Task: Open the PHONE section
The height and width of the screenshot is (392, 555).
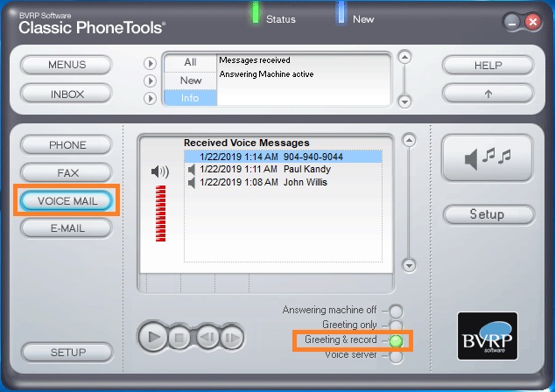Action: coord(67,145)
